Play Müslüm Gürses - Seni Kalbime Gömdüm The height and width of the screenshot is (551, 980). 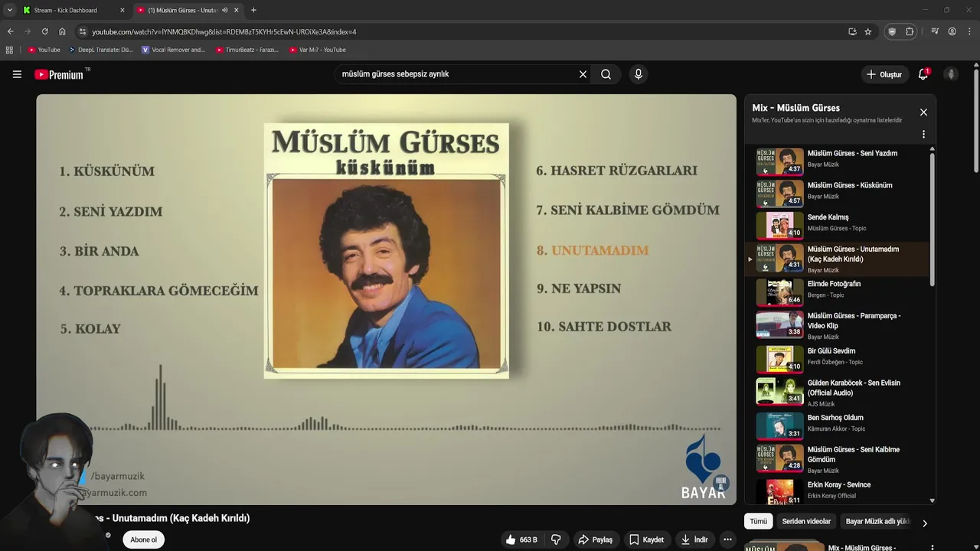click(x=837, y=459)
